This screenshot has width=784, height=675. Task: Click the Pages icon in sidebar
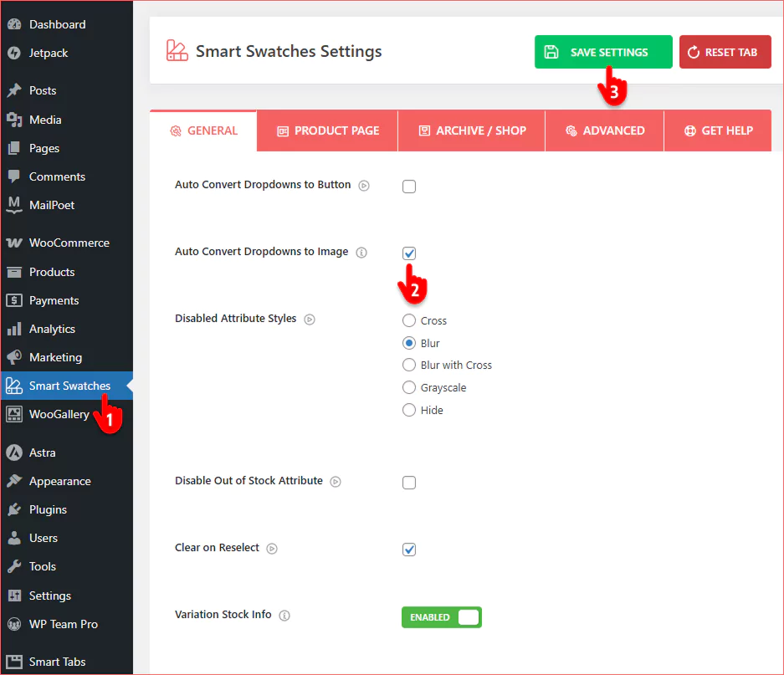[x=14, y=148]
